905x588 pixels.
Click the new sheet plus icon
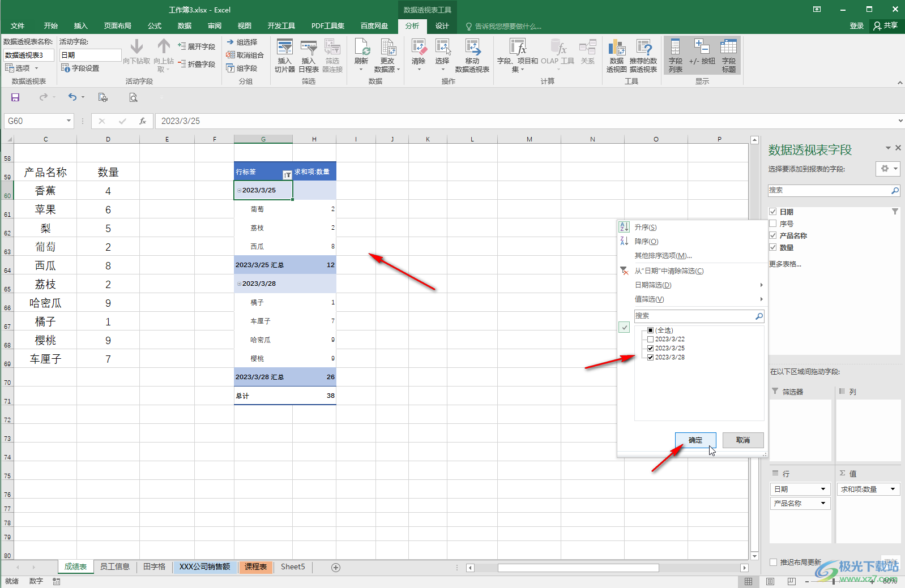[x=336, y=567]
